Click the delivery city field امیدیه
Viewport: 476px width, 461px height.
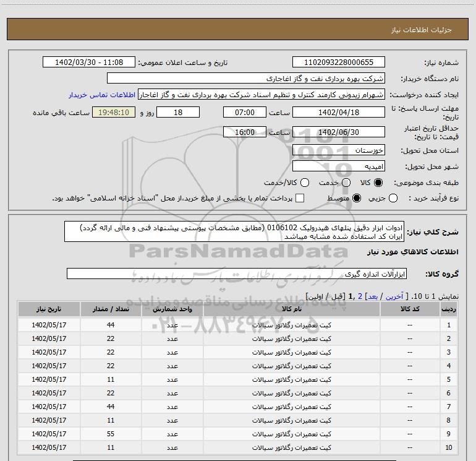[339, 166]
